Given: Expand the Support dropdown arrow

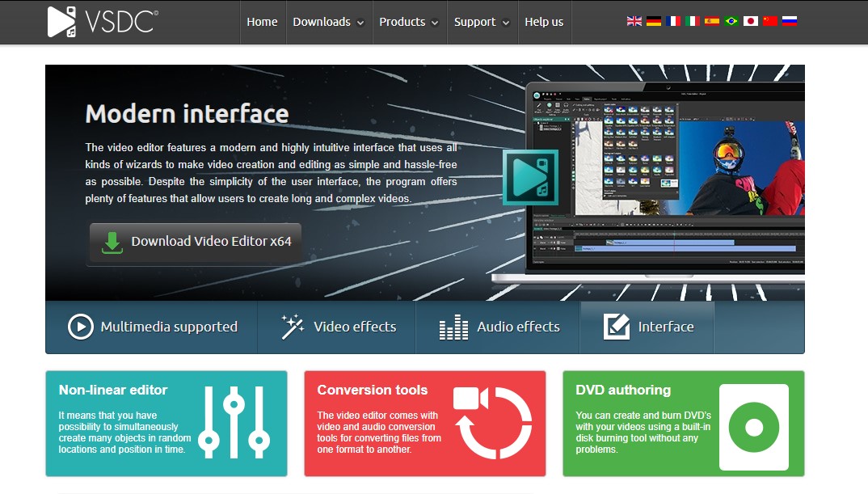Looking at the screenshot, I should tap(505, 23).
